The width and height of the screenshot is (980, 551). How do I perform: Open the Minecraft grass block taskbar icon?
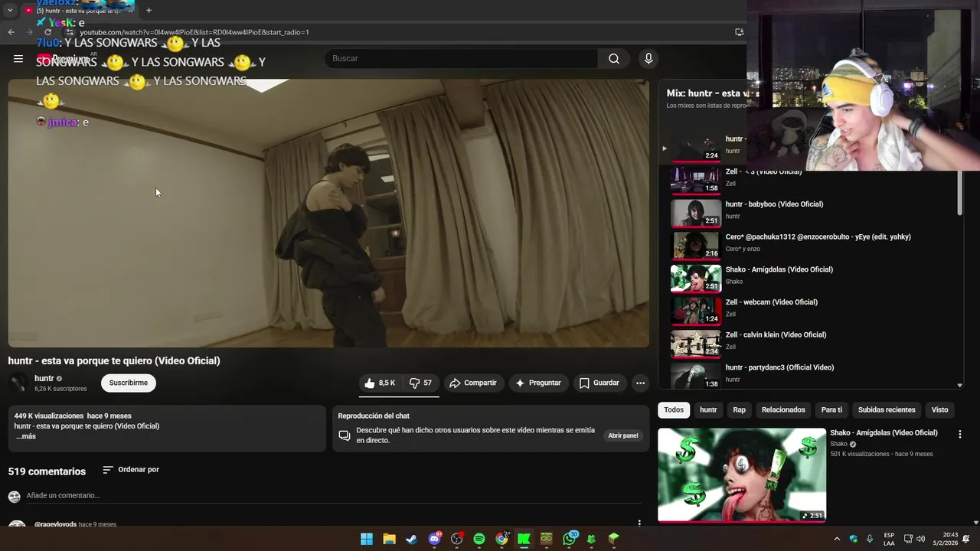(x=614, y=539)
